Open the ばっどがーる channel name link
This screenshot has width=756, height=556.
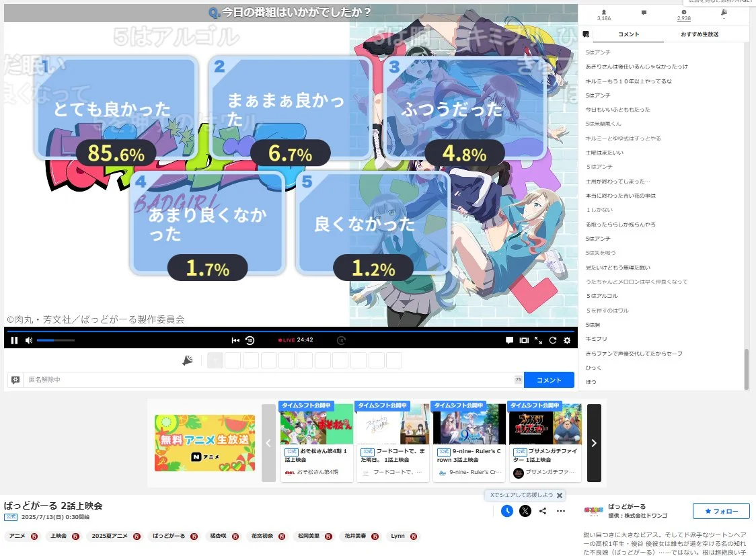627,506
